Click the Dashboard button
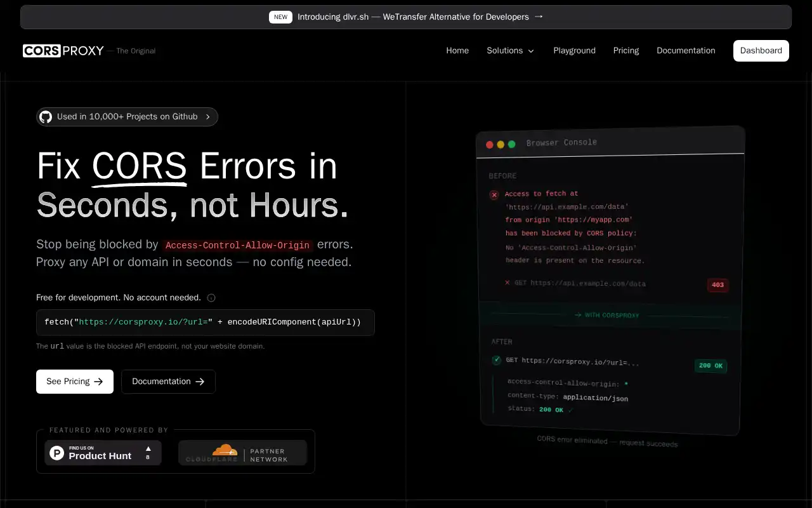 pyautogui.click(x=761, y=51)
